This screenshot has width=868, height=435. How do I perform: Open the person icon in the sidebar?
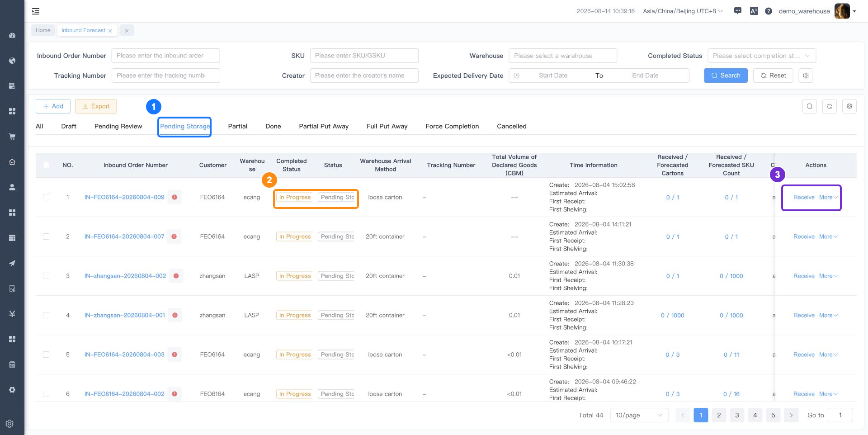(12, 187)
